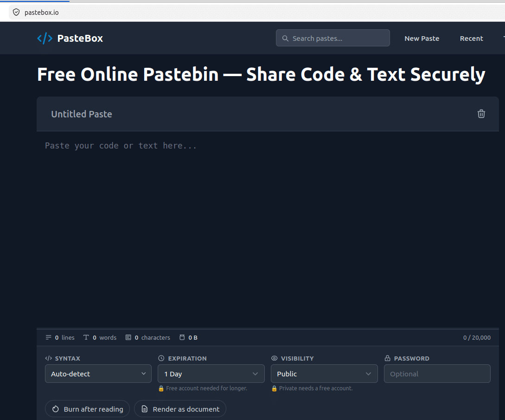505x420 pixels.
Task: Open New Paste in the navigation bar
Action: tap(422, 39)
